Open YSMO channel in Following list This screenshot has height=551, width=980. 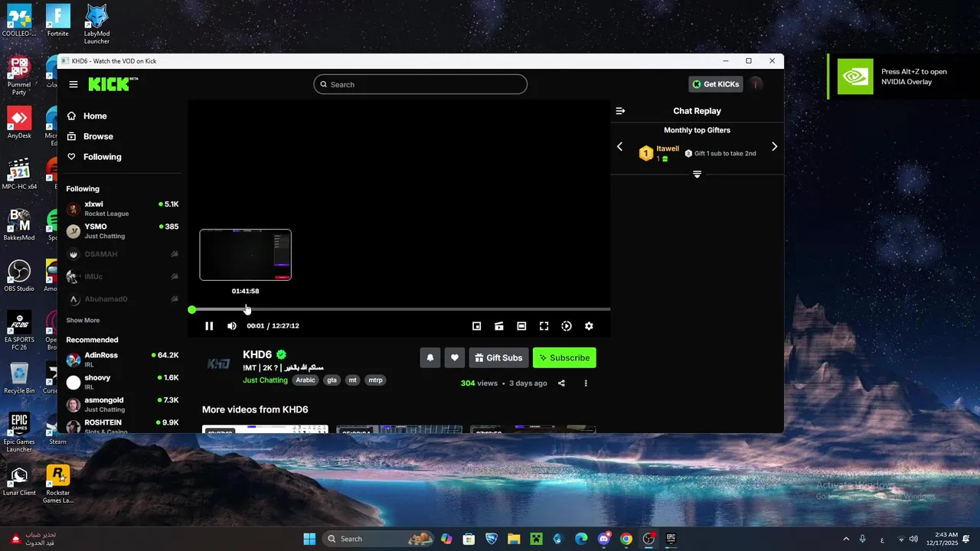[x=122, y=231]
